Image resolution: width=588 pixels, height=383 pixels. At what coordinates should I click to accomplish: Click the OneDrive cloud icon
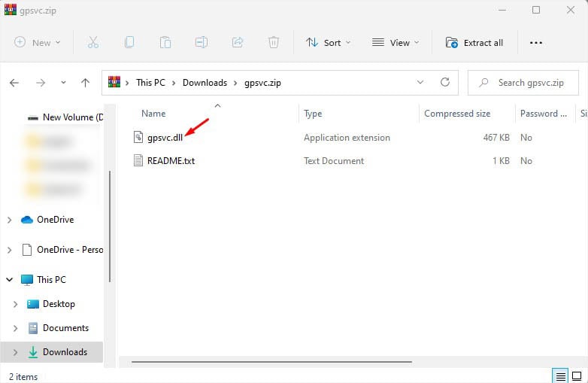click(27, 220)
